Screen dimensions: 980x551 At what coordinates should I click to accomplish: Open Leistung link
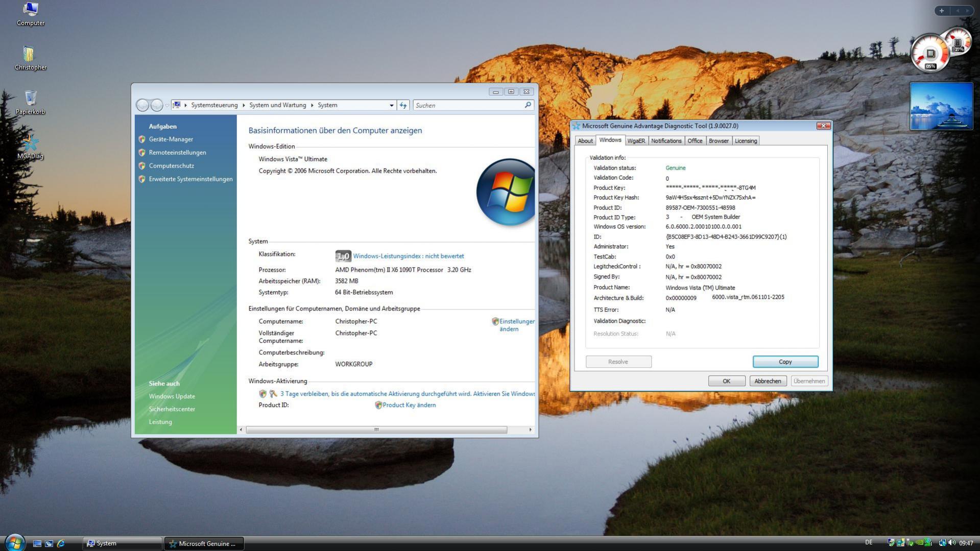point(160,422)
